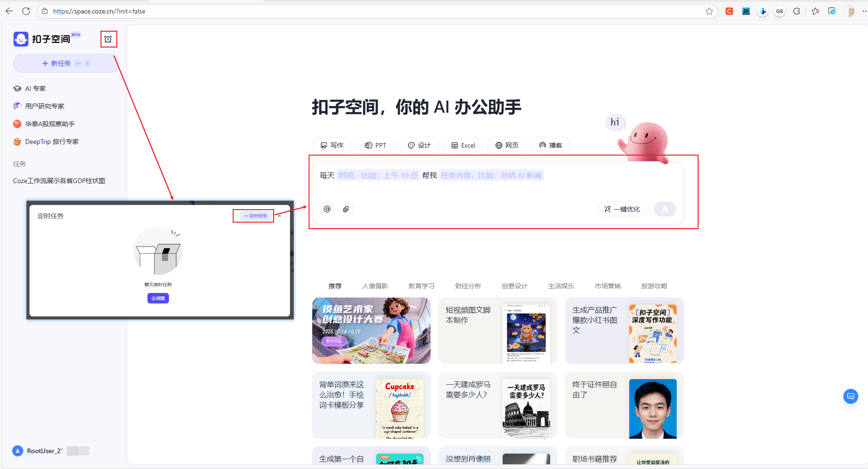Click + 定时任务 in the dialog

pyautogui.click(x=256, y=216)
